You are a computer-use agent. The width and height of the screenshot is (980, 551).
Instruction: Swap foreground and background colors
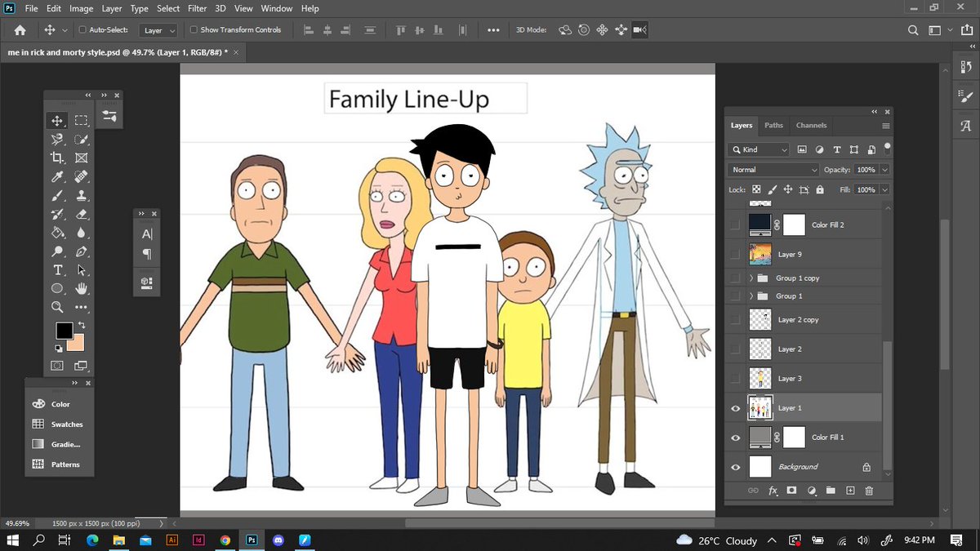point(81,326)
